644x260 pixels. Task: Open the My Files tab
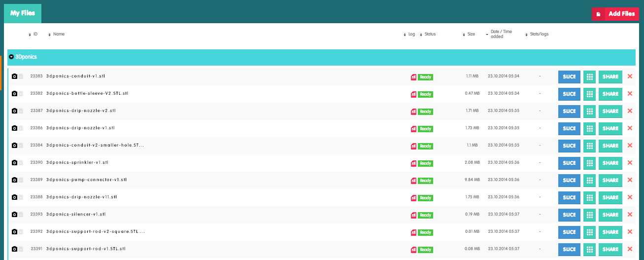[x=23, y=13]
